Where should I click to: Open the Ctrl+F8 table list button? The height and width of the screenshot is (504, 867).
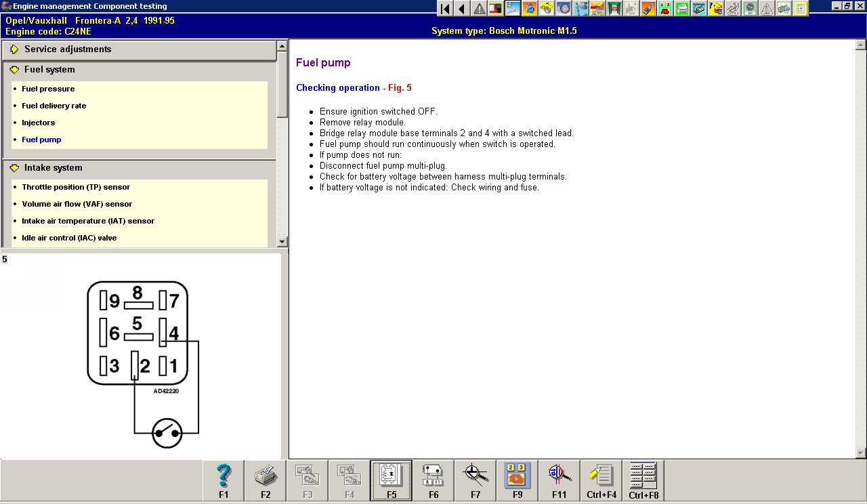[x=643, y=480]
